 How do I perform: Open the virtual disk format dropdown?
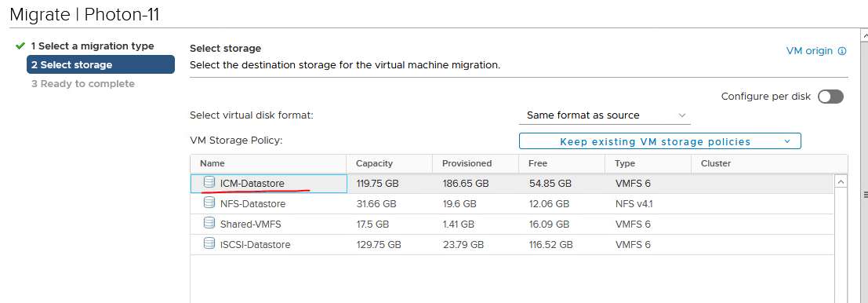click(605, 115)
